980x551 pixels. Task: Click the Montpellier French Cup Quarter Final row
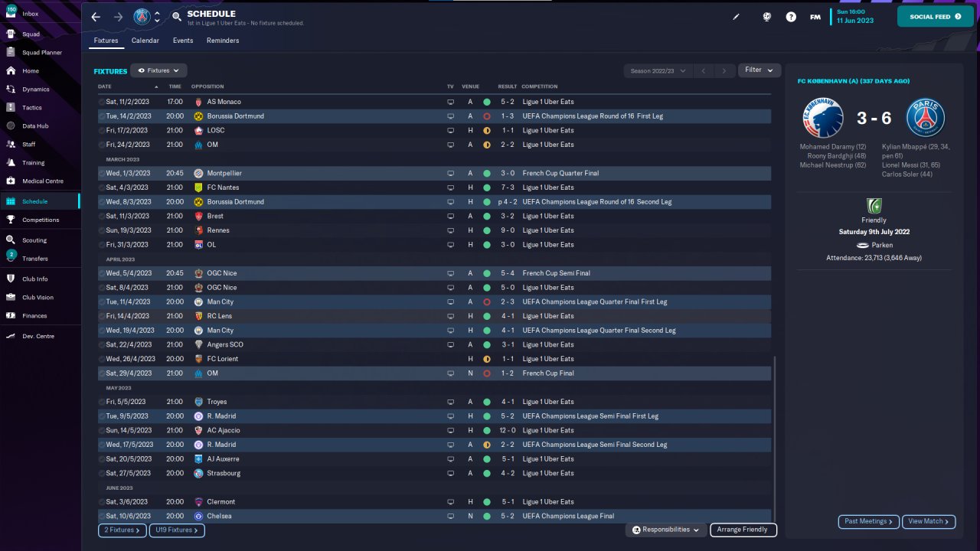(x=434, y=173)
